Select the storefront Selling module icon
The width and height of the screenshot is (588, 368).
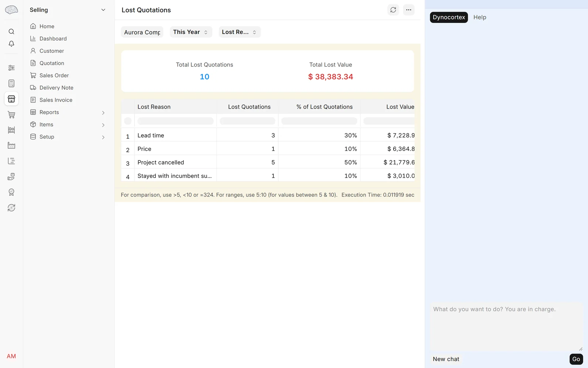click(11, 99)
